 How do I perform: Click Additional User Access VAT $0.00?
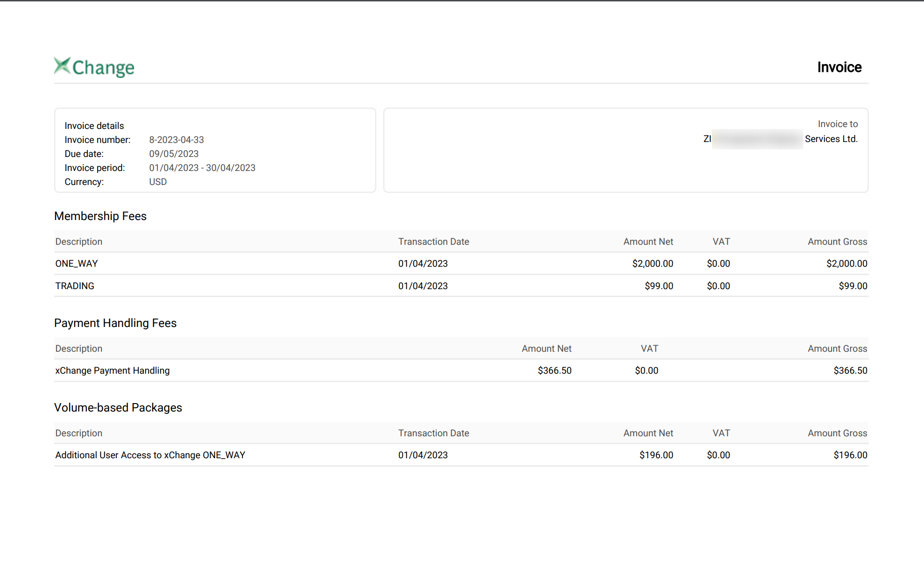(718, 455)
